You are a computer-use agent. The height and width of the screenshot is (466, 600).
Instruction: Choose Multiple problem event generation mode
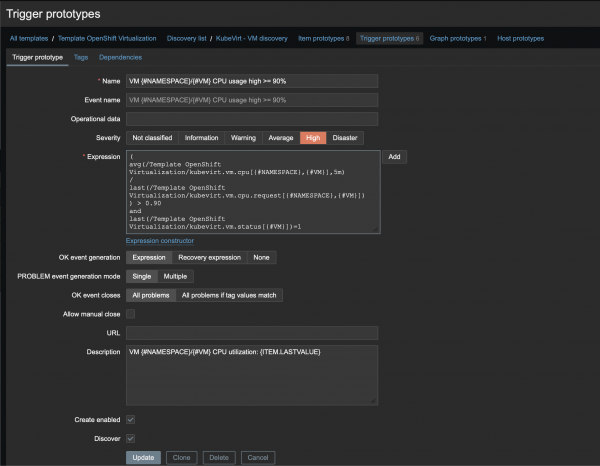(x=175, y=276)
